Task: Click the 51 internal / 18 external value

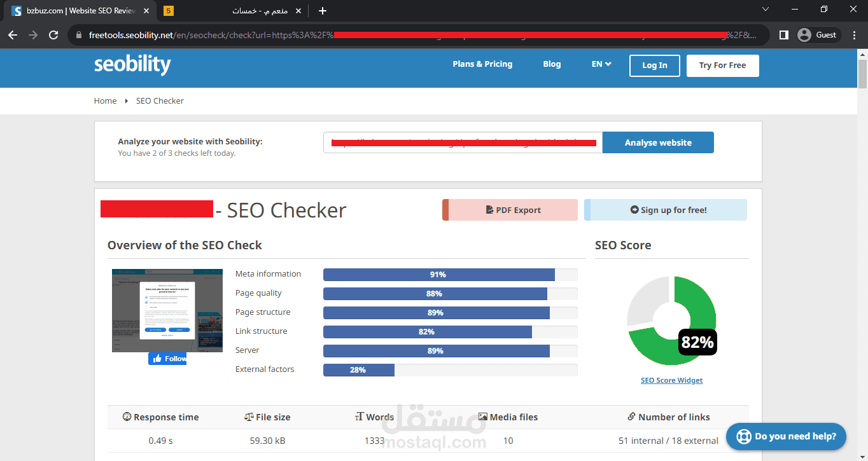Action: click(668, 441)
